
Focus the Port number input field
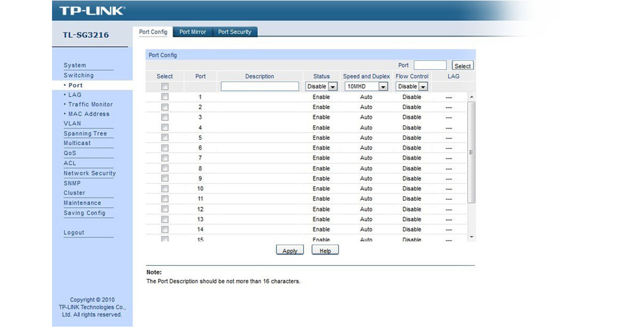(x=430, y=65)
